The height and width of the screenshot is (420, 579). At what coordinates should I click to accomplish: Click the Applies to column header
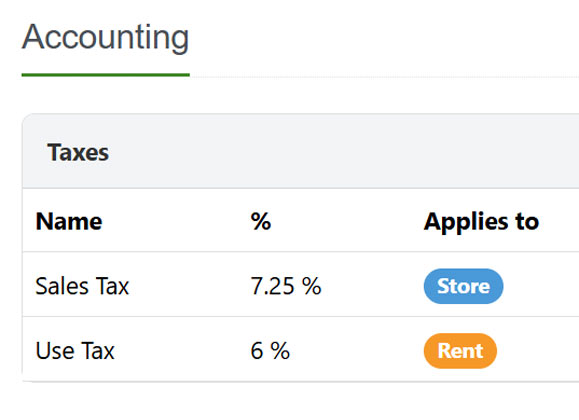tap(481, 222)
